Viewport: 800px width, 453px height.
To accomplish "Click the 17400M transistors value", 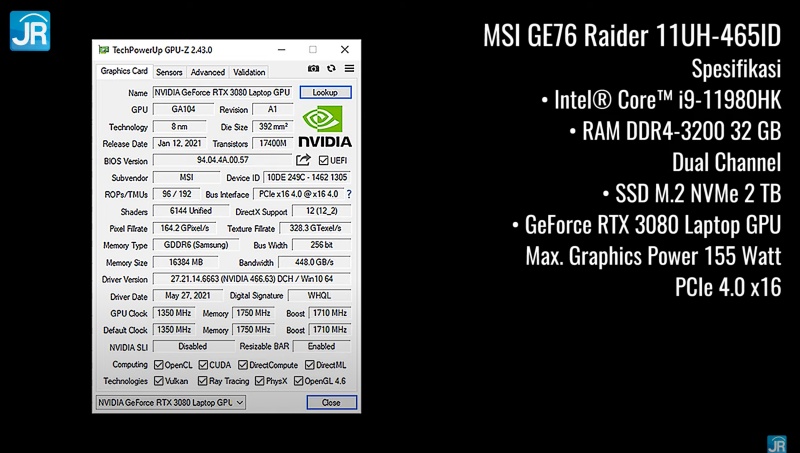I will coord(273,143).
